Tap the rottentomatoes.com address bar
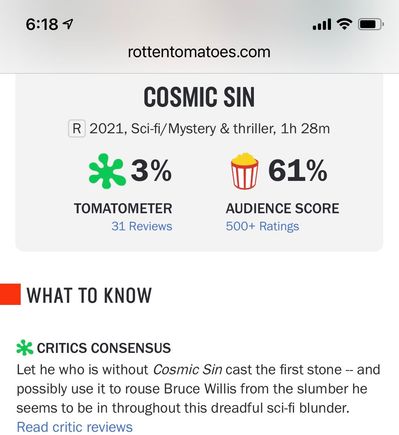 point(199,52)
